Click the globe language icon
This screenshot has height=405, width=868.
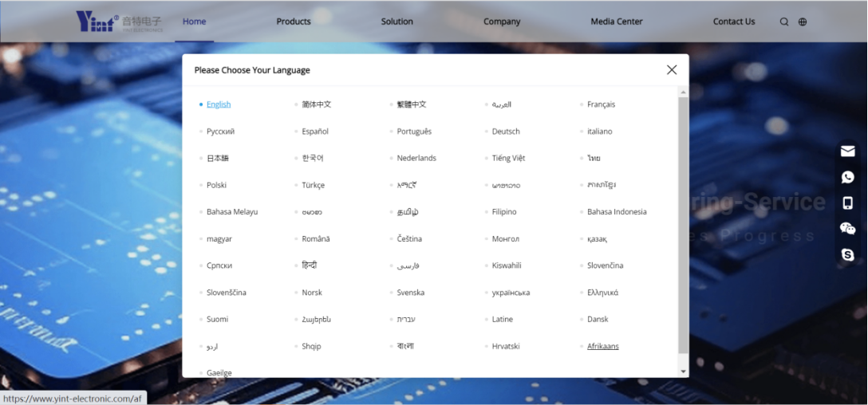803,22
